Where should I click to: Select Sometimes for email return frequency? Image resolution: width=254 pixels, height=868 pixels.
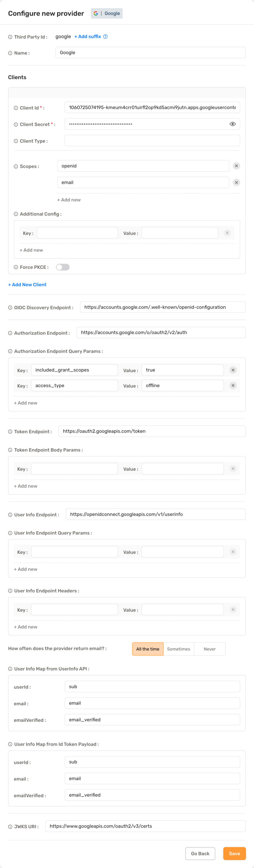coord(179,649)
